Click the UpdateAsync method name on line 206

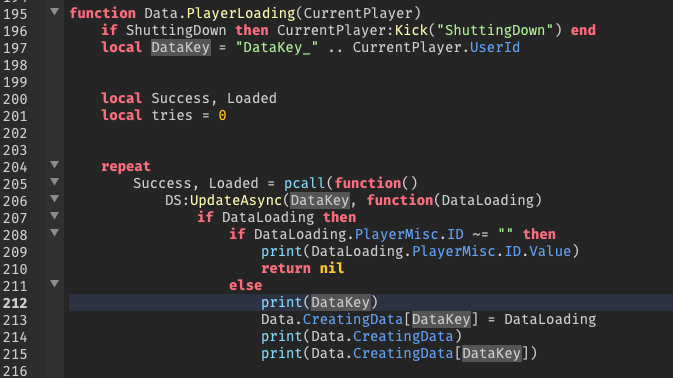point(235,200)
